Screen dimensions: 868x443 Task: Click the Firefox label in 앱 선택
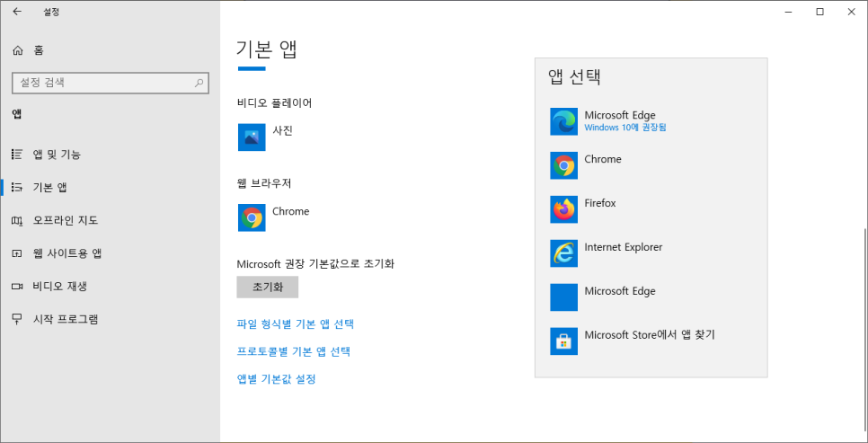[600, 203]
